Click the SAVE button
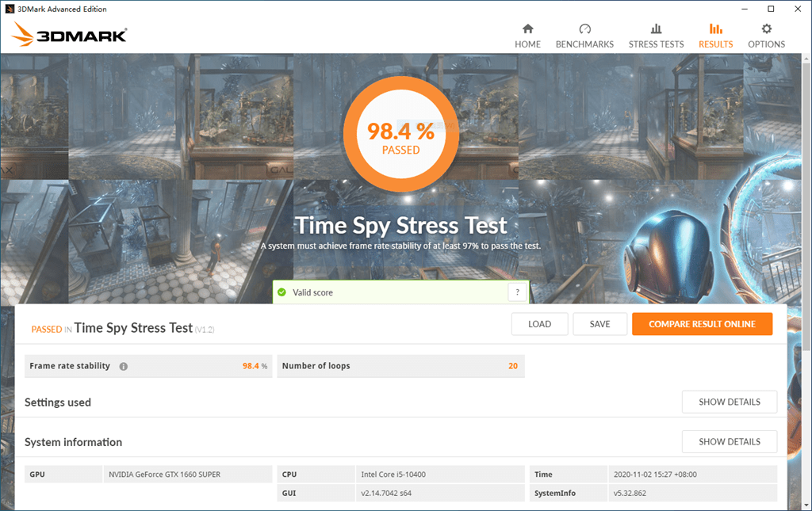This screenshot has width=812, height=511. [599, 324]
